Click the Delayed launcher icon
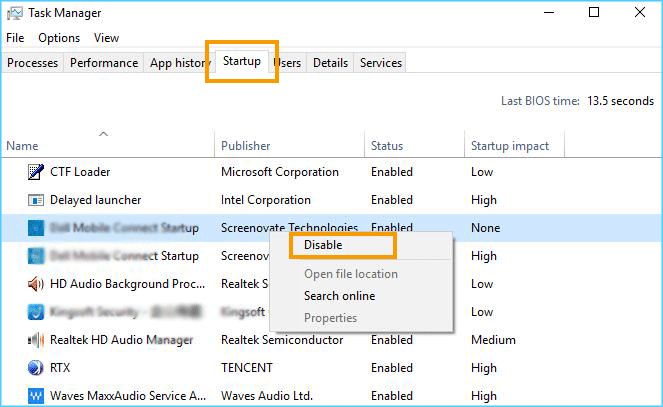Viewport: 663px width, 407px height. [35, 200]
